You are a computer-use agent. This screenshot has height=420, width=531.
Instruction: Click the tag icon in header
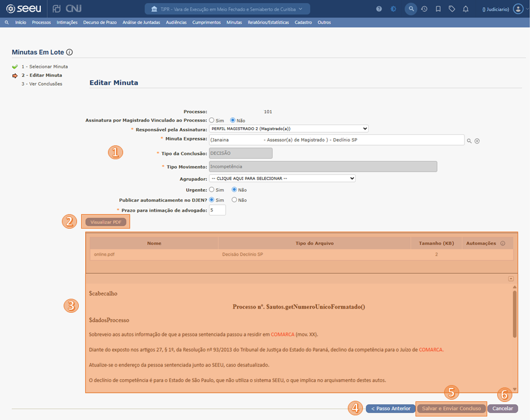pyautogui.click(x=452, y=9)
